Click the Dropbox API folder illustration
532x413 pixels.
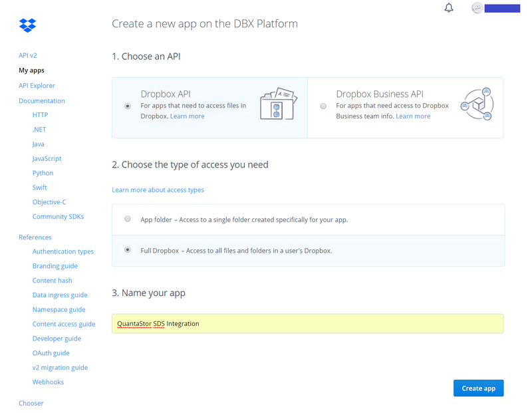click(277, 104)
